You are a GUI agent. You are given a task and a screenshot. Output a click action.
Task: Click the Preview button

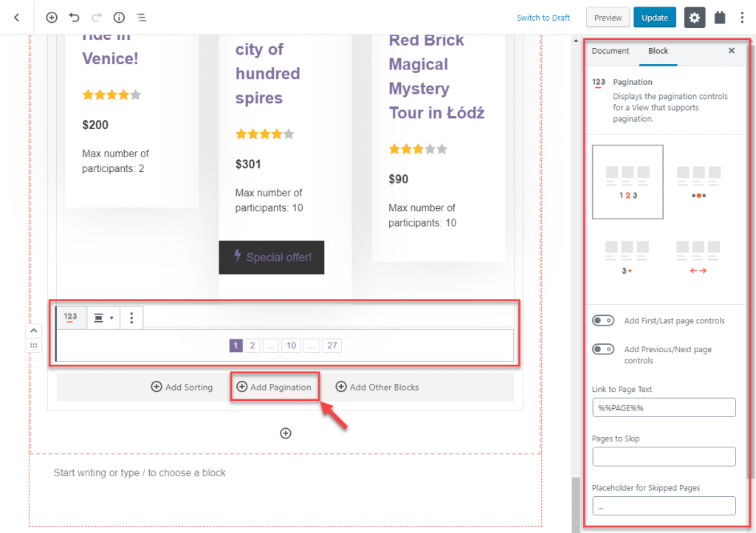point(608,18)
